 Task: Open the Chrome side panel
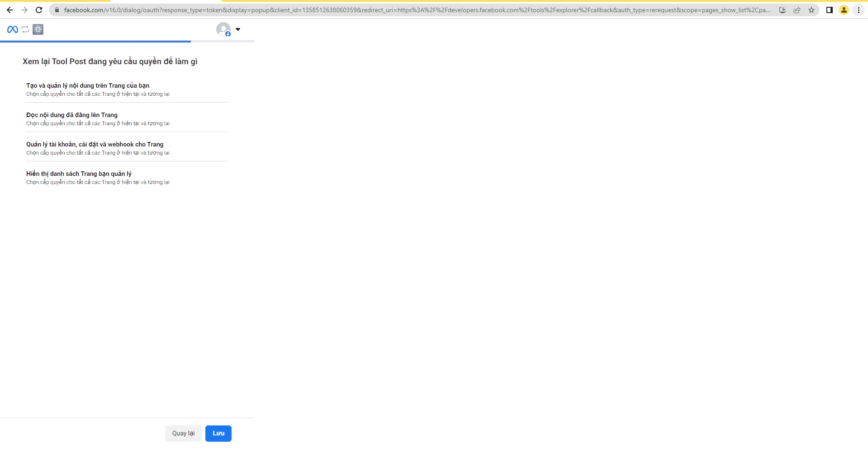(x=830, y=10)
